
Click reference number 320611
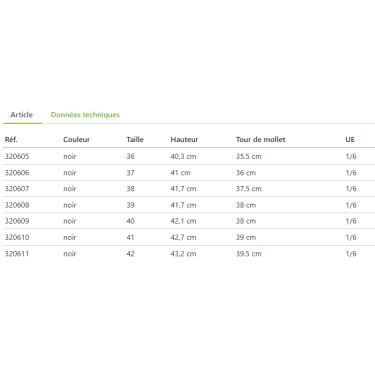(17, 254)
